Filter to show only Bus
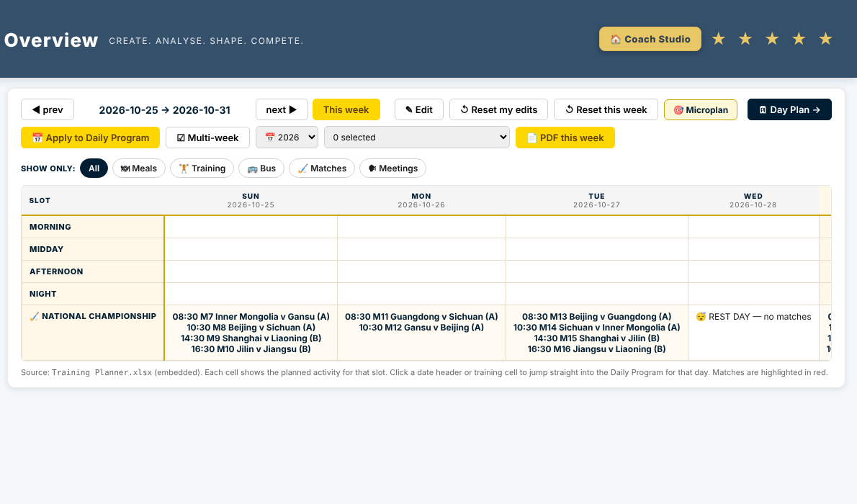 pyautogui.click(x=261, y=168)
